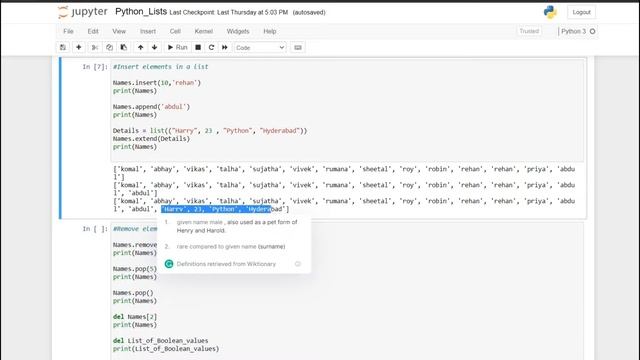Rename the notebook title Python_Lists
Image resolution: width=640 pixels, height=360 pixels.
[141, 12]
